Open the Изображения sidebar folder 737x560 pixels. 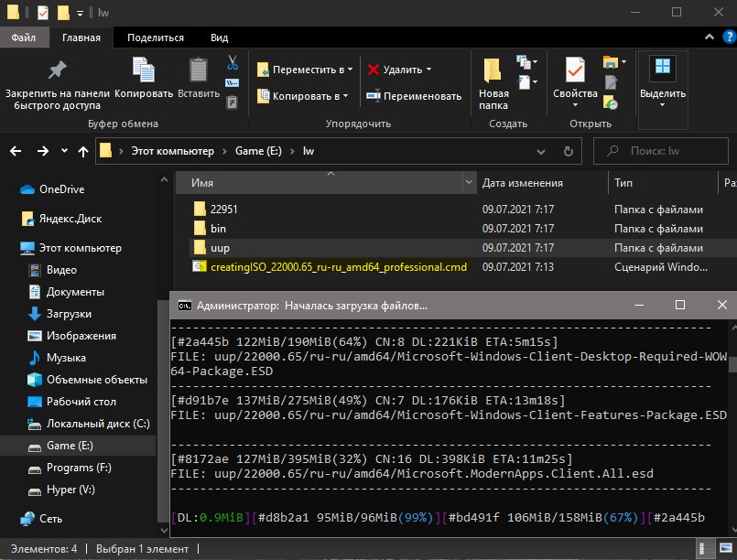[x=81, y=336]
